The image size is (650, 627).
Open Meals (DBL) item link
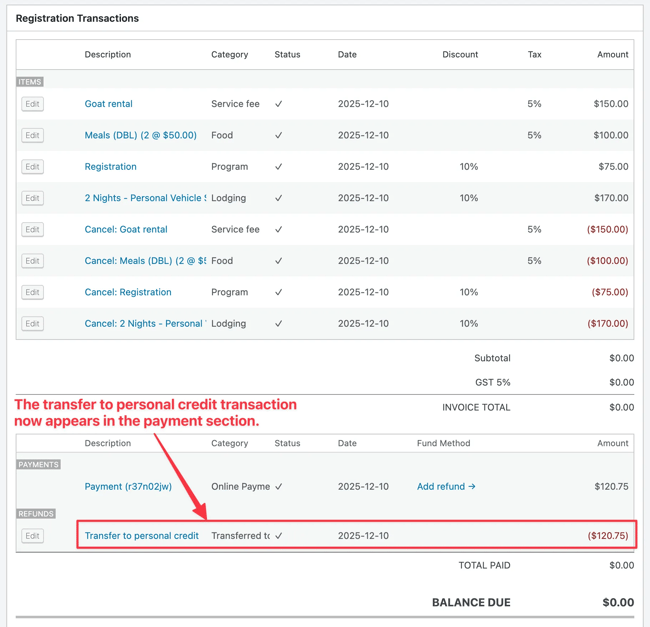point(140,135)
